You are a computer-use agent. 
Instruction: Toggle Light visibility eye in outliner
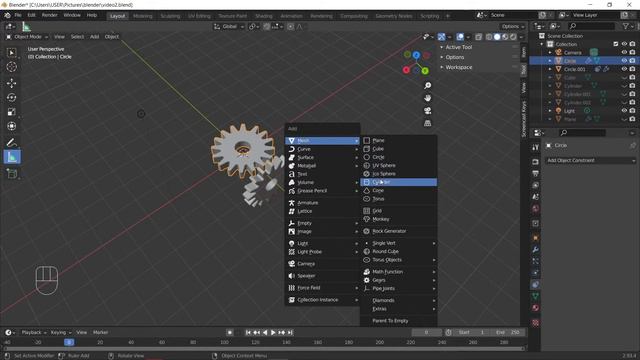point(624,111)
